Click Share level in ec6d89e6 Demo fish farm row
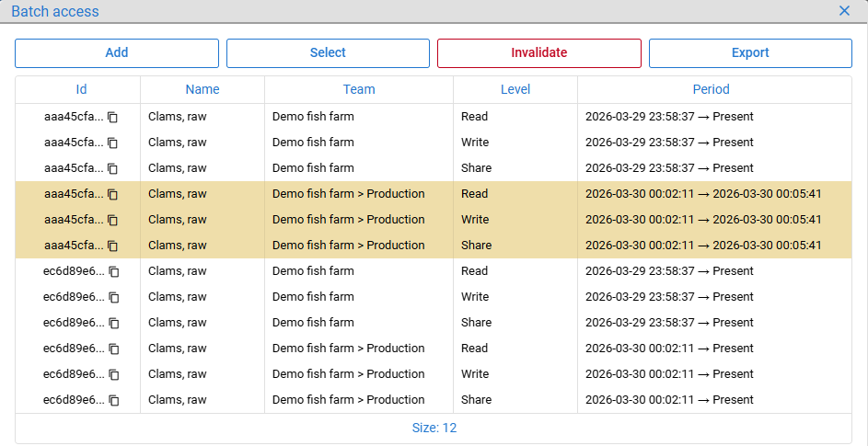 pyautogui.click(x=476, y=322)
